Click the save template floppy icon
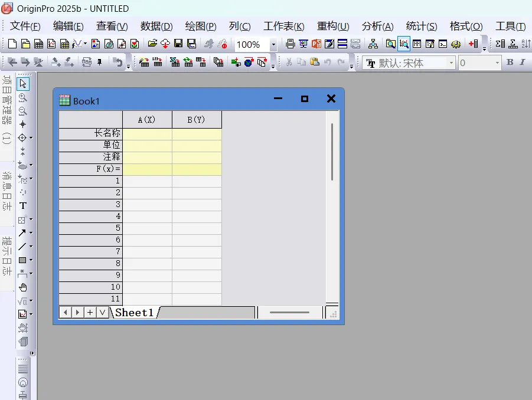The height and width of the screenshot is (400, 532). pyautogui.click(x=191, y=44)
